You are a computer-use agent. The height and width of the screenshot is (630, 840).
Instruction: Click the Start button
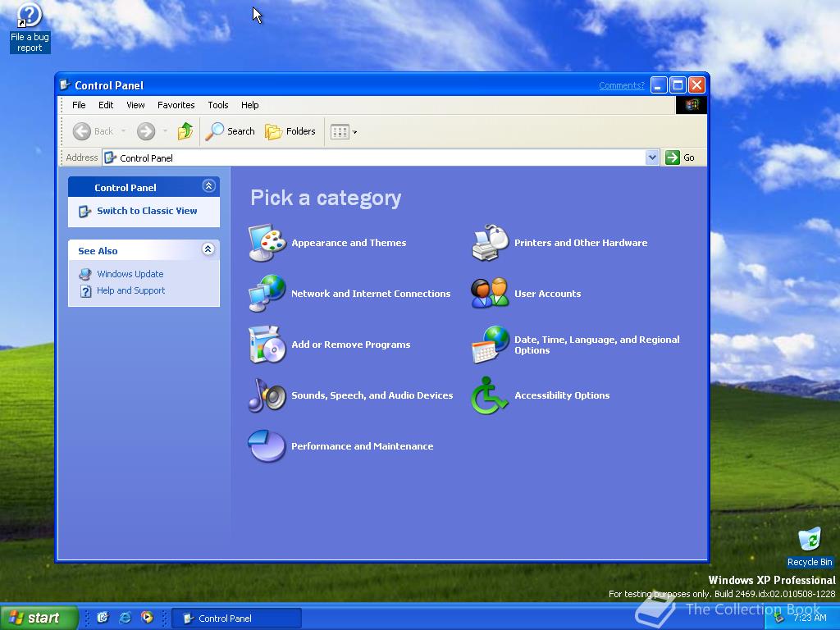coord(39,618)
